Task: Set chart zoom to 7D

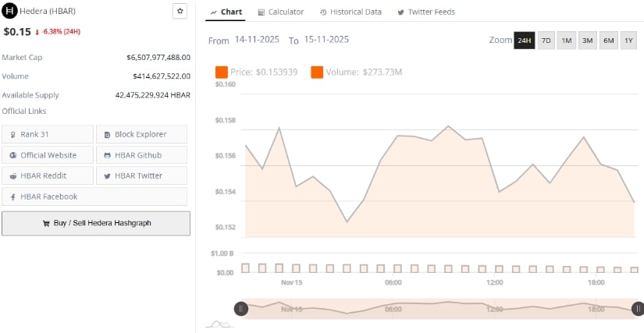Action: (x=546, y=41)
